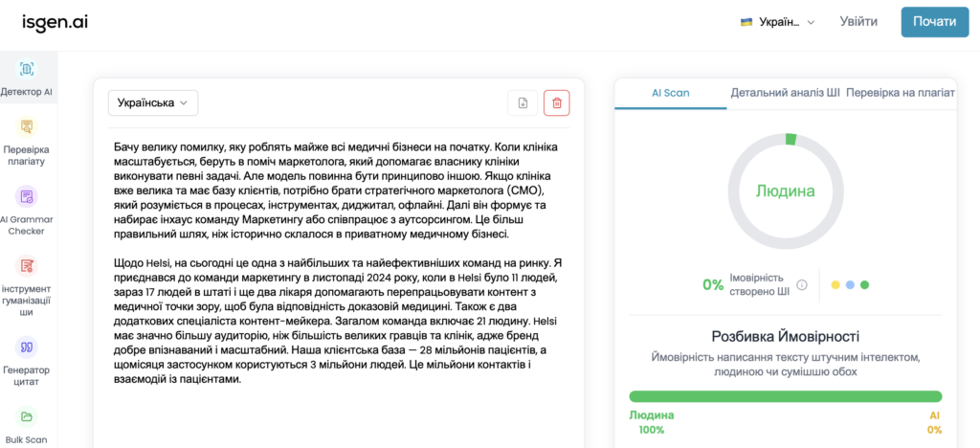The image size is (980, 448).
Task: Expand the site language selector chevron in header
Action: click(x=811, y=22)
